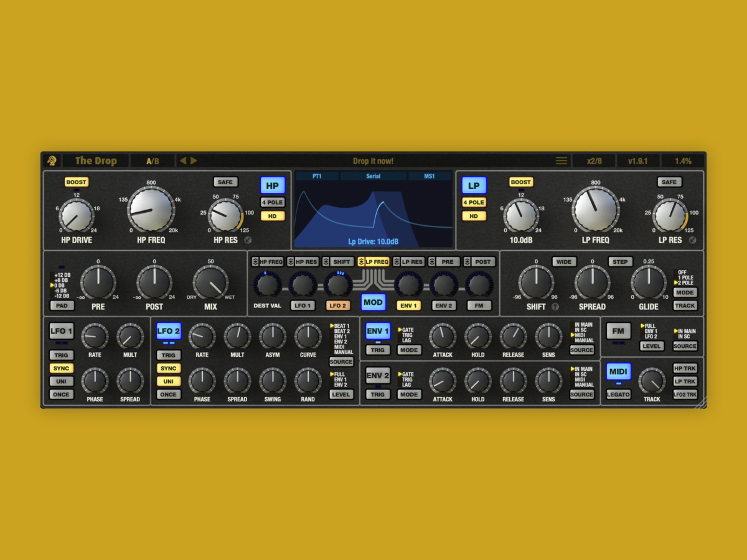Click the HP DRIVE knob

coord(77,215)
